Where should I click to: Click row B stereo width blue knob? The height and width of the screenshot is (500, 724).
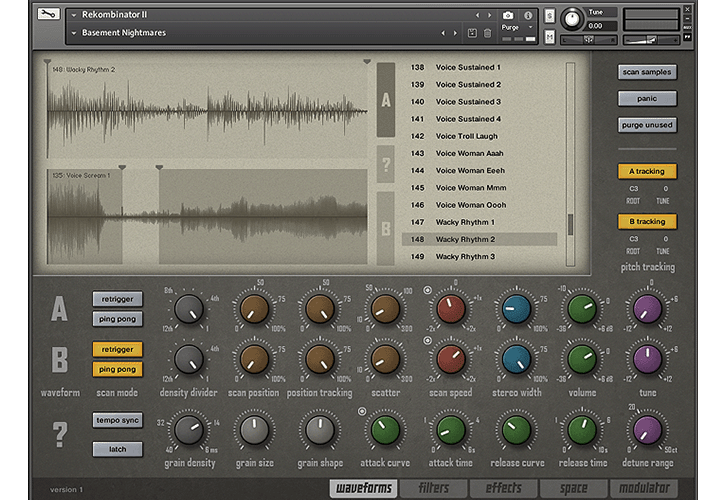516,359
